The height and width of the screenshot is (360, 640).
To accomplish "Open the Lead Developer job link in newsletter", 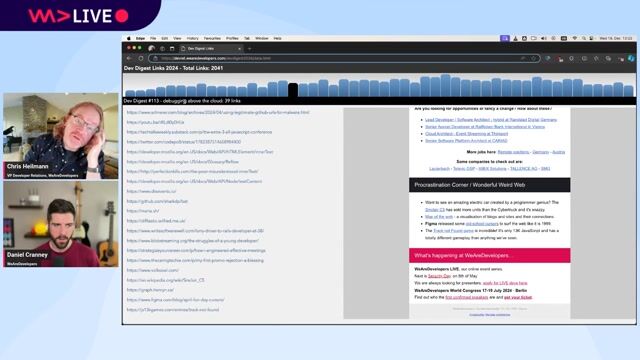I will click(x=491, y=120).
